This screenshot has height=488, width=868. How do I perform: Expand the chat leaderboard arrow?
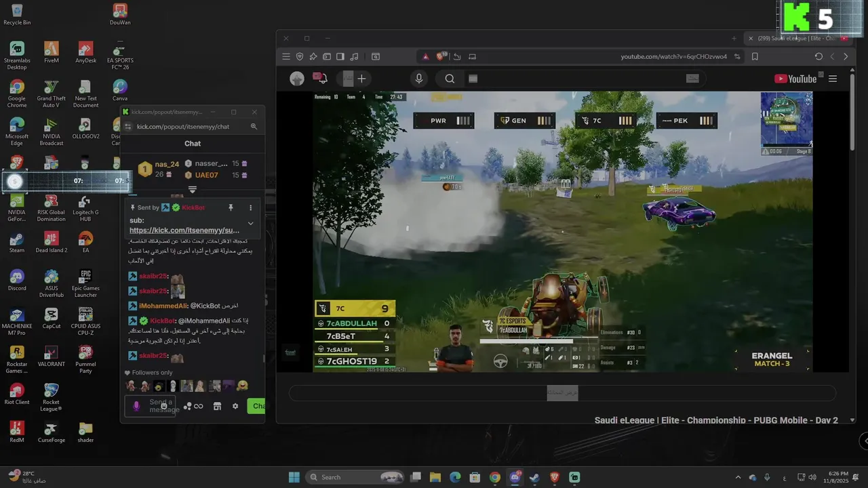192,190
